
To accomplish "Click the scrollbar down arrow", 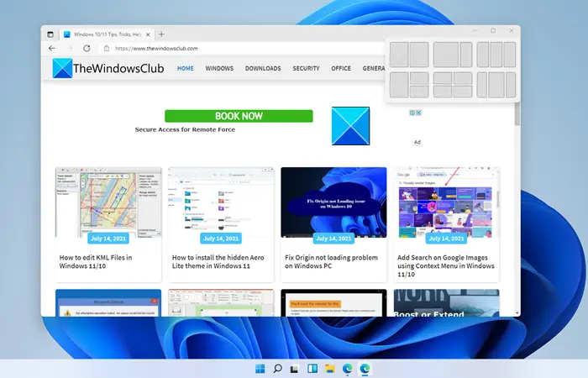I will (517, 313).
